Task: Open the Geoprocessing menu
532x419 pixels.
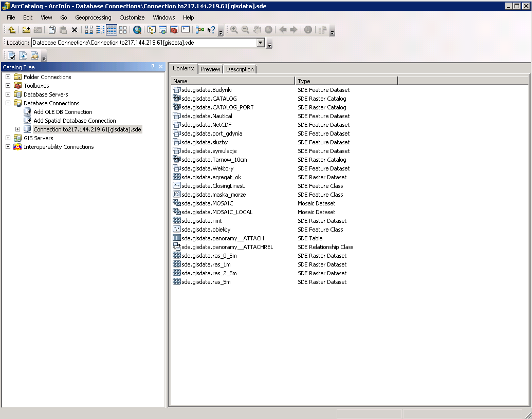Action: [x=94, y=17]
